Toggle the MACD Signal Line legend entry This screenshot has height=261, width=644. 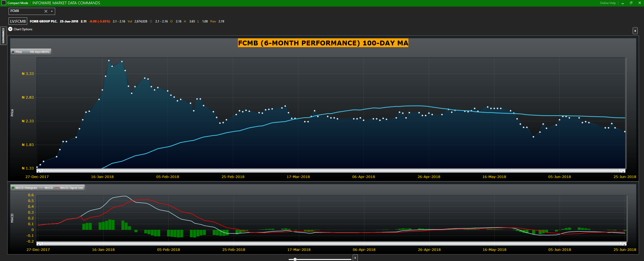pyautogui.click(x=69, y=188)
